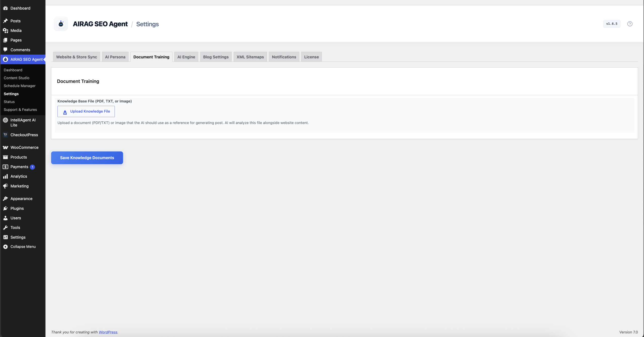
Task: Open Support & Features submenu item
Action: click(20, 110)
